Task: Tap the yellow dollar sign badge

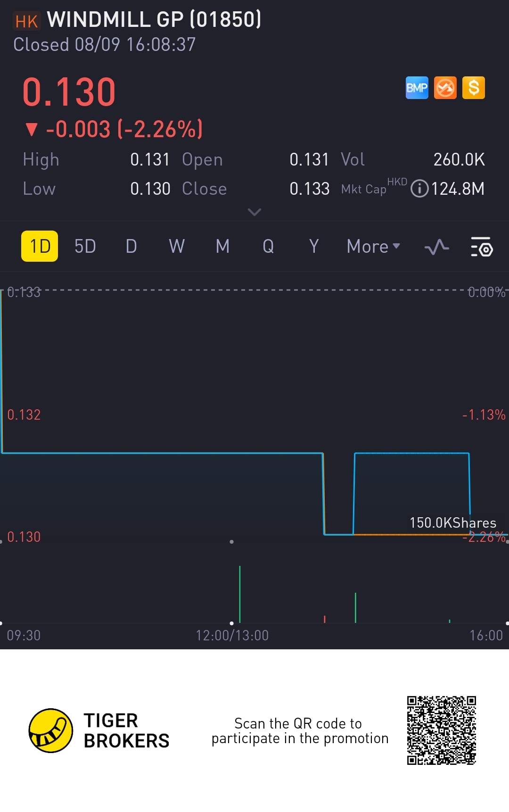Action: 474,88
